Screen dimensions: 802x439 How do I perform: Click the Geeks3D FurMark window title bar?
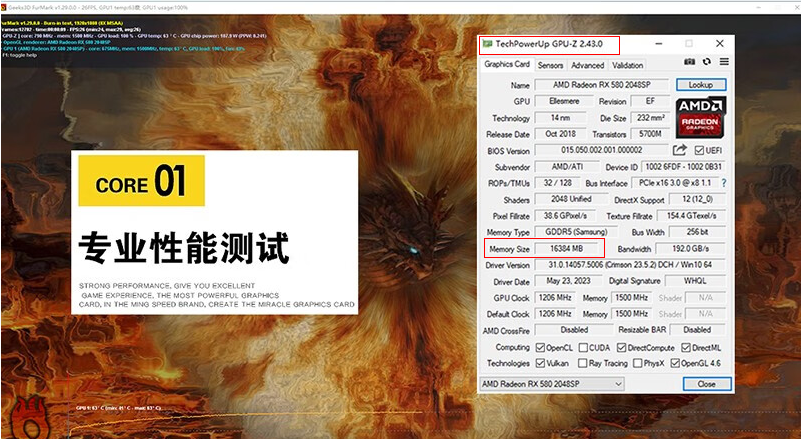[401, 7]
